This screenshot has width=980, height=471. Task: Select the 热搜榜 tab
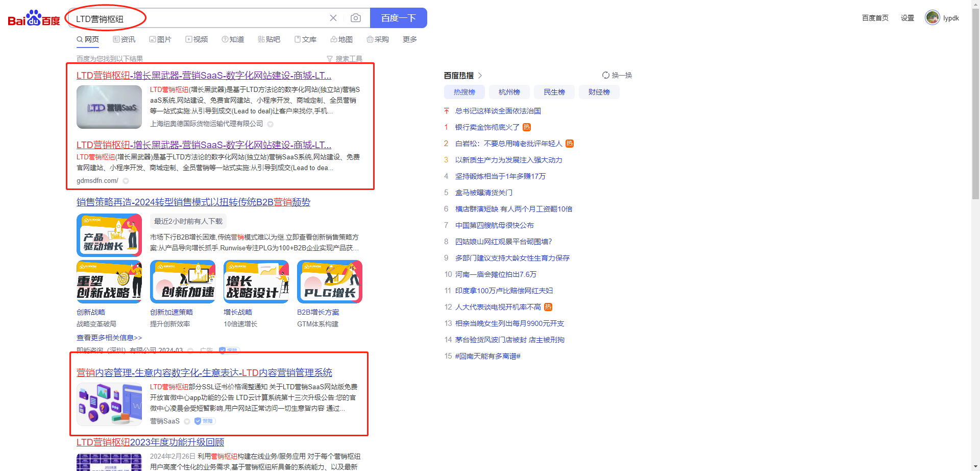pos(464,92)
